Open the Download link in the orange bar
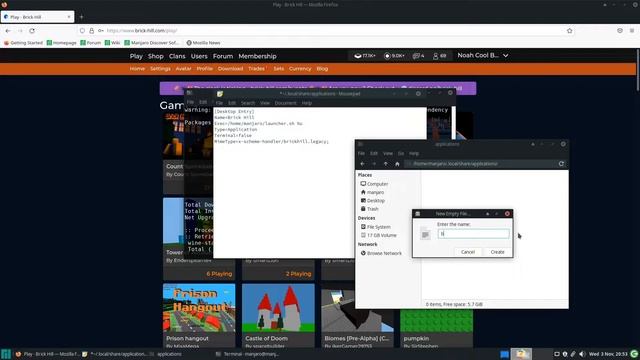The height and width of the screenshot is (360, 640). point(230,69)
